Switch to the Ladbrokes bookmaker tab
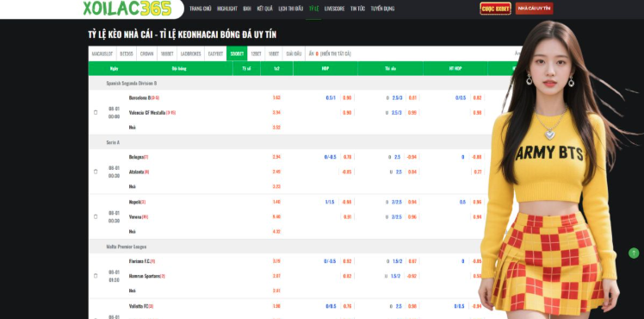 [x=190, y=53]
